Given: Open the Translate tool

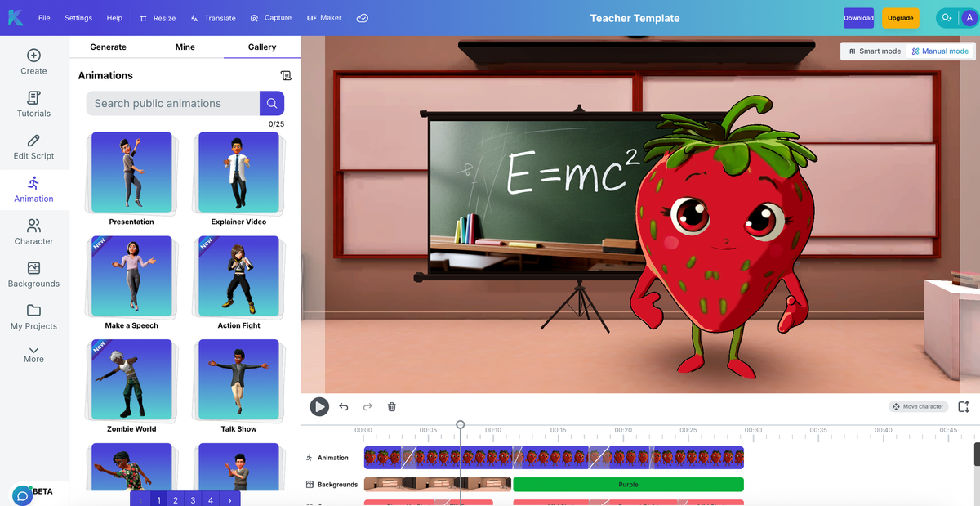Looking at the screenshot, I should (x=212, y=18).
